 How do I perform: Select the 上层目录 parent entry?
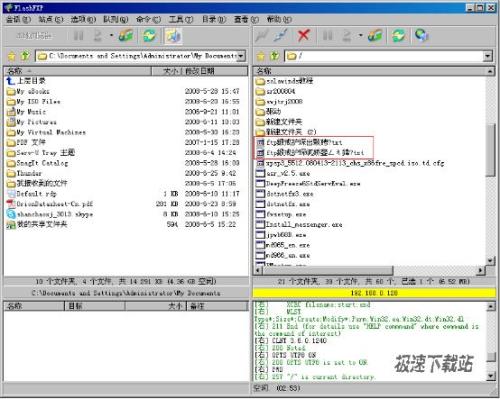point(26,81)
